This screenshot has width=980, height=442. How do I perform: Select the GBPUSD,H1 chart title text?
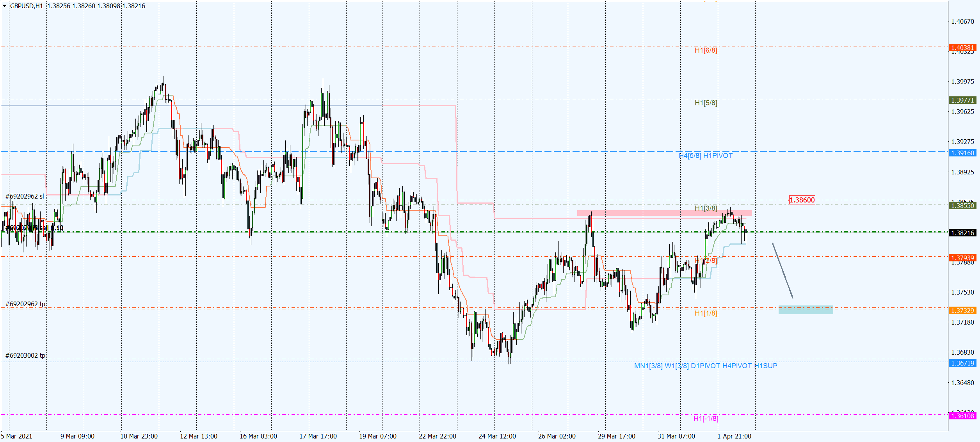[x=26, y=6]
